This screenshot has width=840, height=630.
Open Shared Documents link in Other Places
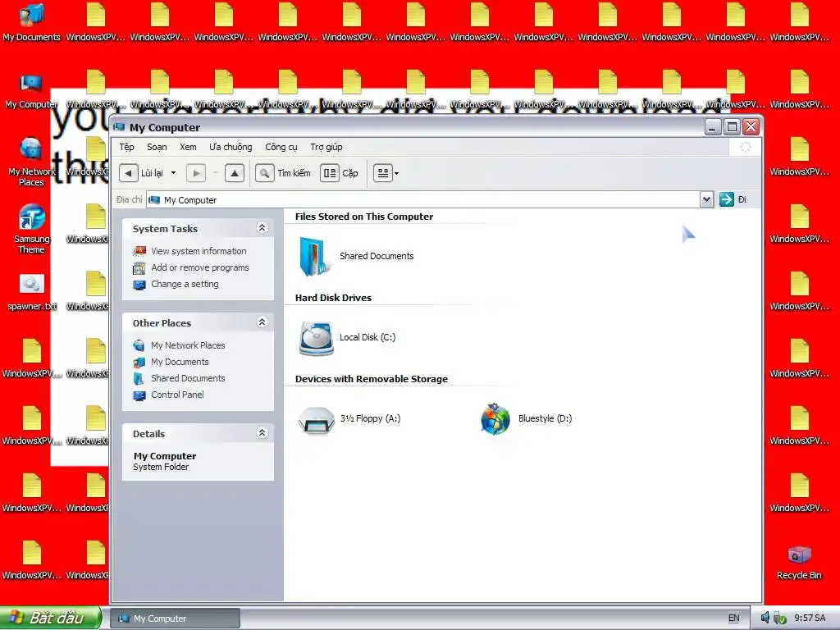[188, 378]
